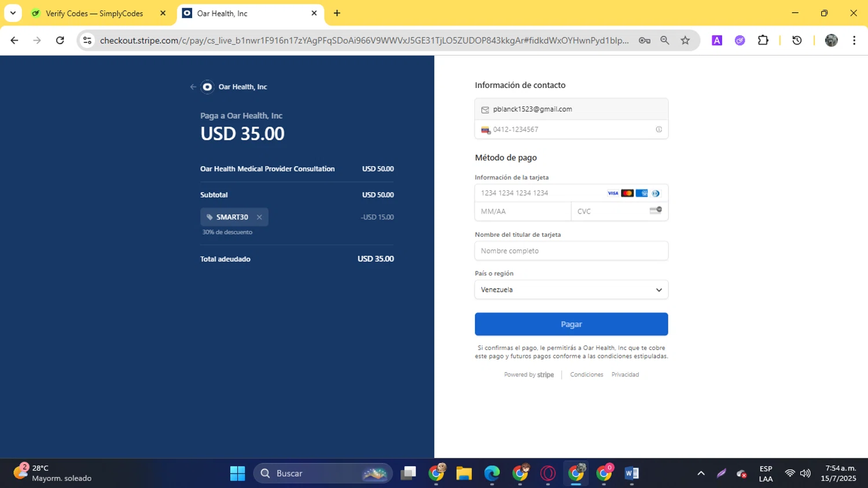The width and height of the screenshot is (868, 488).
Task: Click the blue Pagar button
Action: tap(571, 324)
